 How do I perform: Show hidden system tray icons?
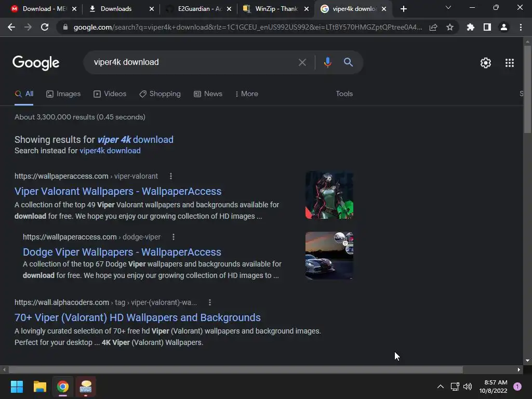point(441,387)
